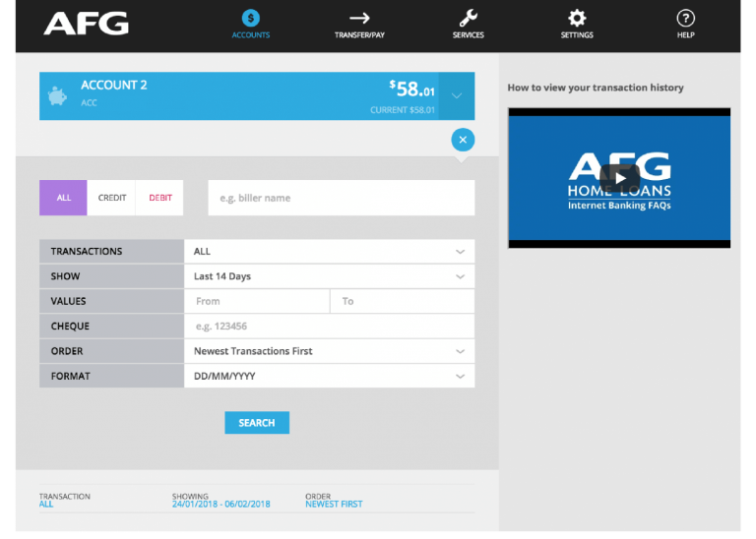Click the NEWEST FIRST order link

334,505
